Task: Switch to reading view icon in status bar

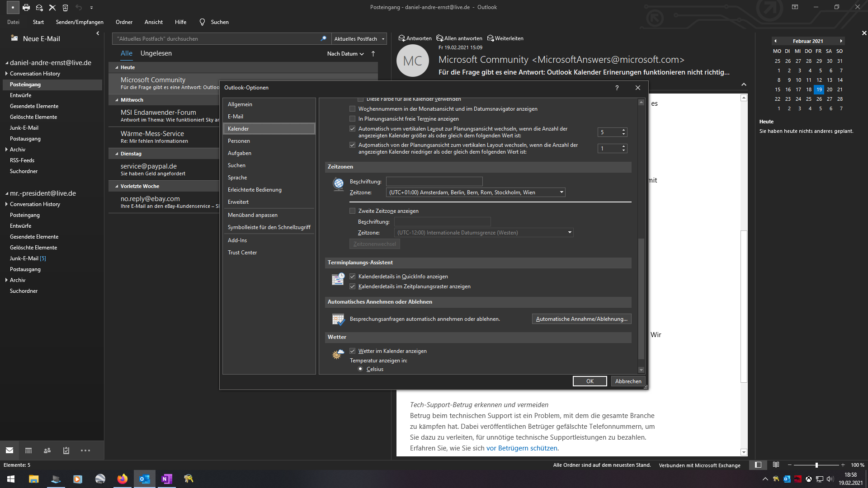Action: pos(776,465)
